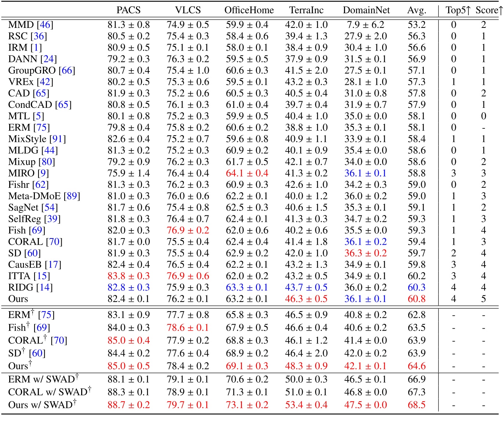Follow the Meta-DMoE citation 89
This screenshot has height=423, width=504.
coord(72,196)
